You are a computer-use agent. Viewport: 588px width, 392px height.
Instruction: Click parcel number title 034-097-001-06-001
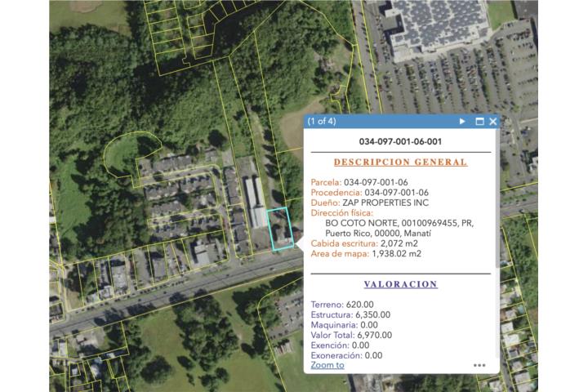pyautogui.click(x=400, y=142)
